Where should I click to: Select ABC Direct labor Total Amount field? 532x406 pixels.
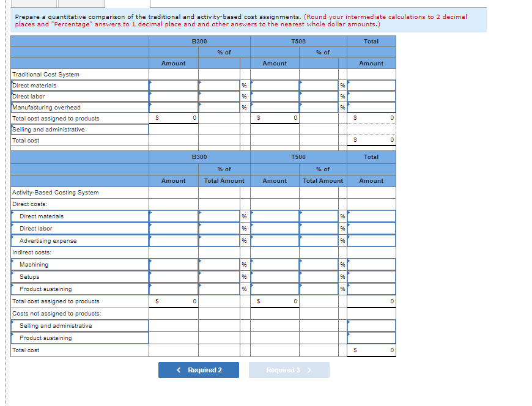pos(372,229)
